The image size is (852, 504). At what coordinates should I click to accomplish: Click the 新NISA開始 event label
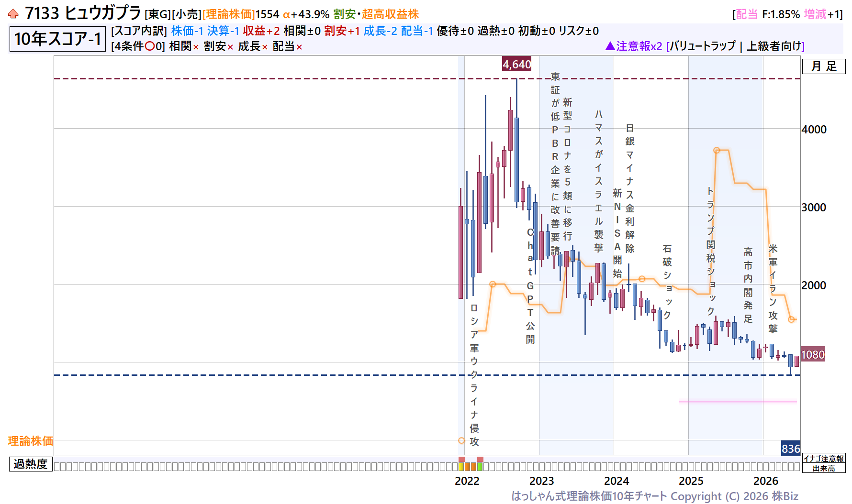pos(617,233)
